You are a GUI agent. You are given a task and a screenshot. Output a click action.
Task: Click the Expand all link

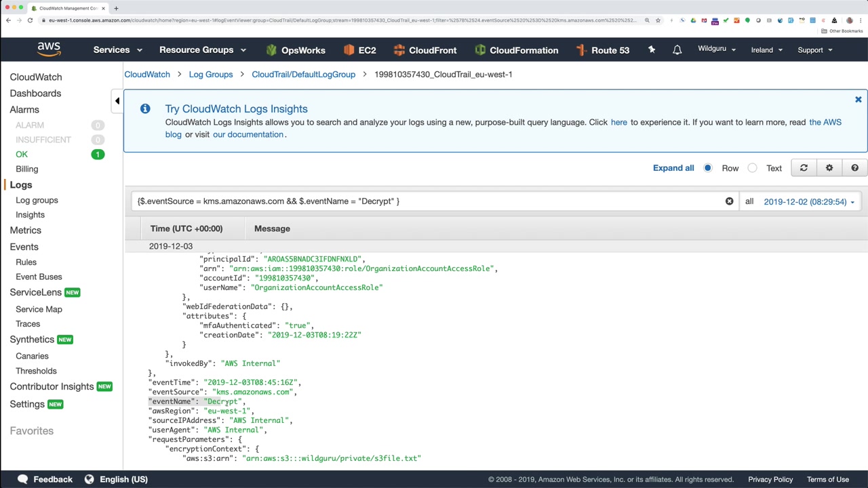pyautogui.click(x=673, y=168)
